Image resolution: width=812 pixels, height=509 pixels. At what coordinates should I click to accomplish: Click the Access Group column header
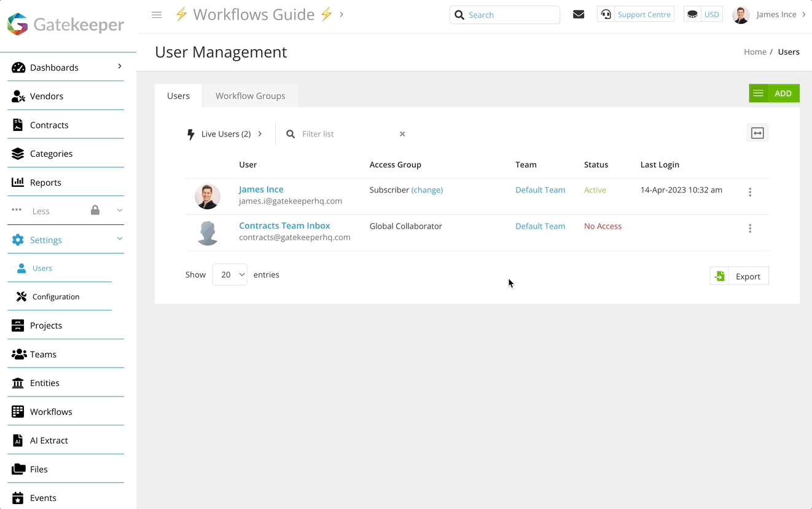395,165
